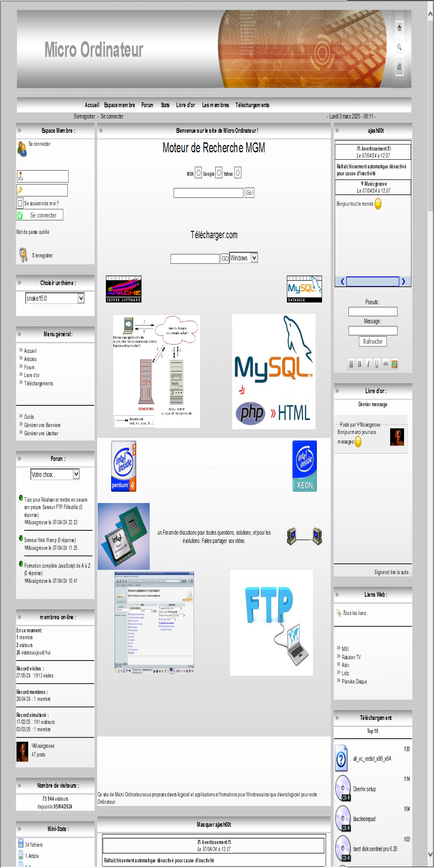Click the align icon in chat toolbar
The height and width of the screenshot is (868, 434).
click(x=351, y=364)
